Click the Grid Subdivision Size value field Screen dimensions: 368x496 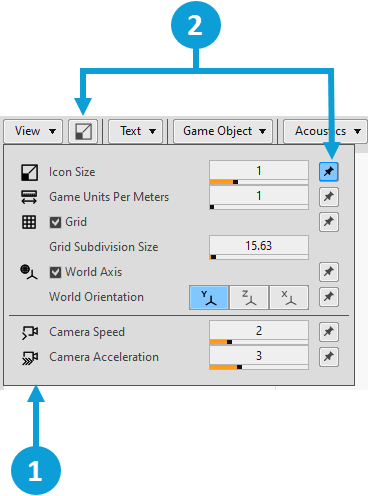point(259,246)
